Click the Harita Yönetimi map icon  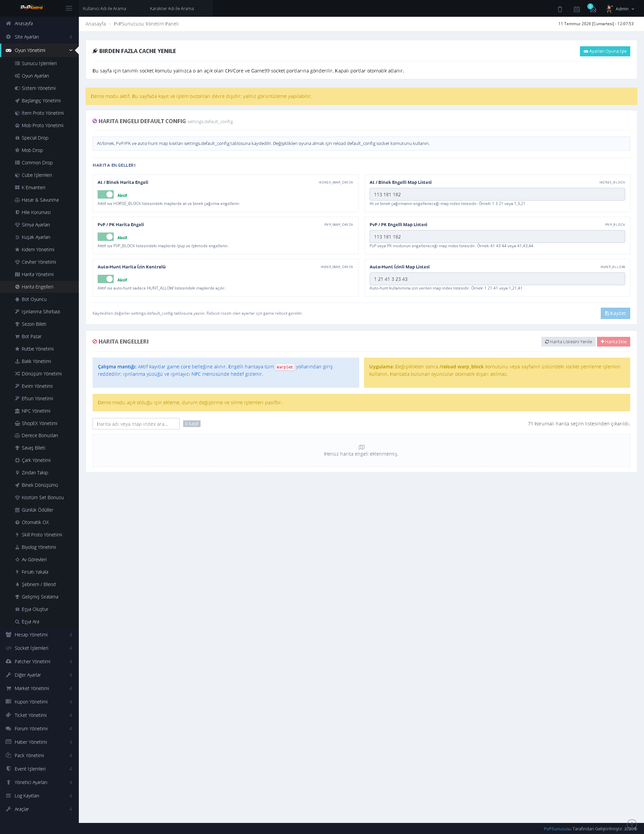tap(17, 274)
